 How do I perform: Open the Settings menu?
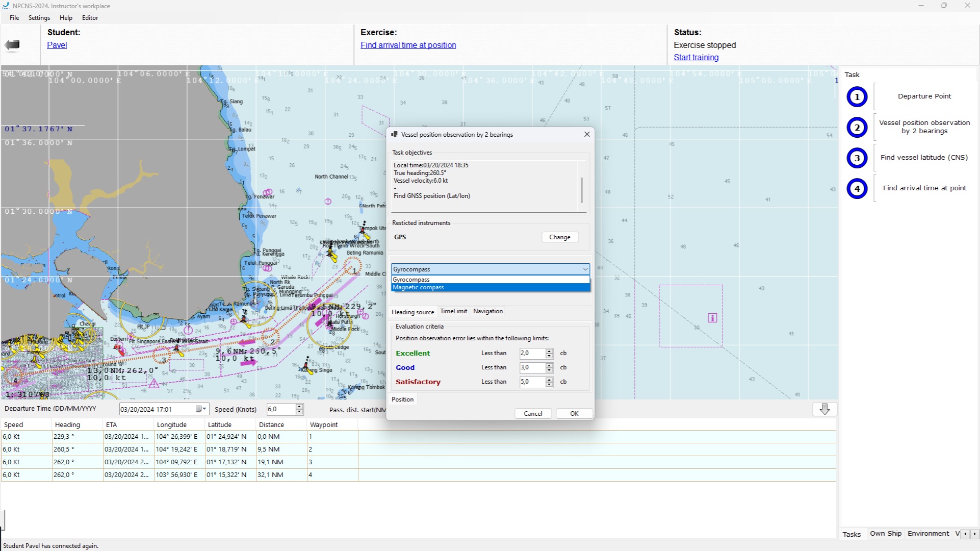[x=39, y=17]
